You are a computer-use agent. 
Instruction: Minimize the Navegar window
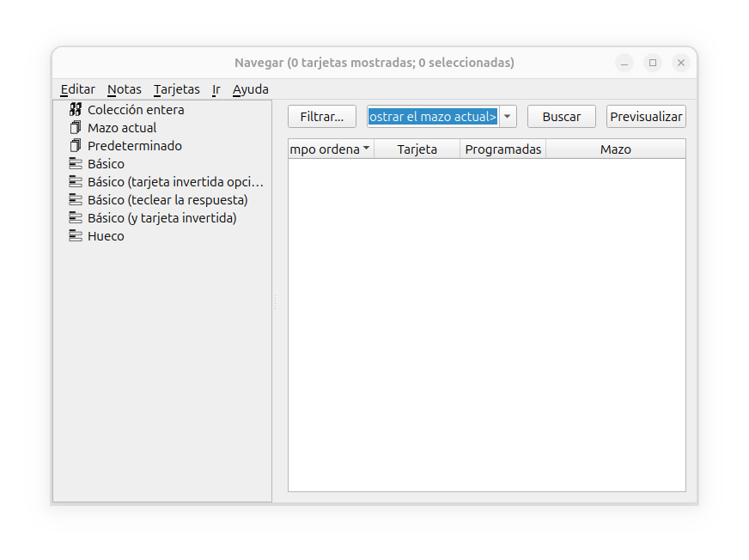click(x=624, y=63)
